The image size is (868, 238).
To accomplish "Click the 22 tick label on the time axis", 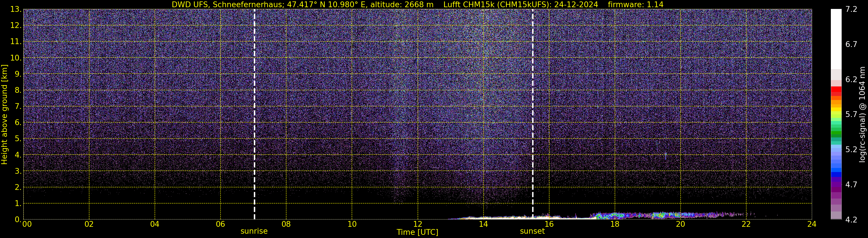I will click(746, 224).
